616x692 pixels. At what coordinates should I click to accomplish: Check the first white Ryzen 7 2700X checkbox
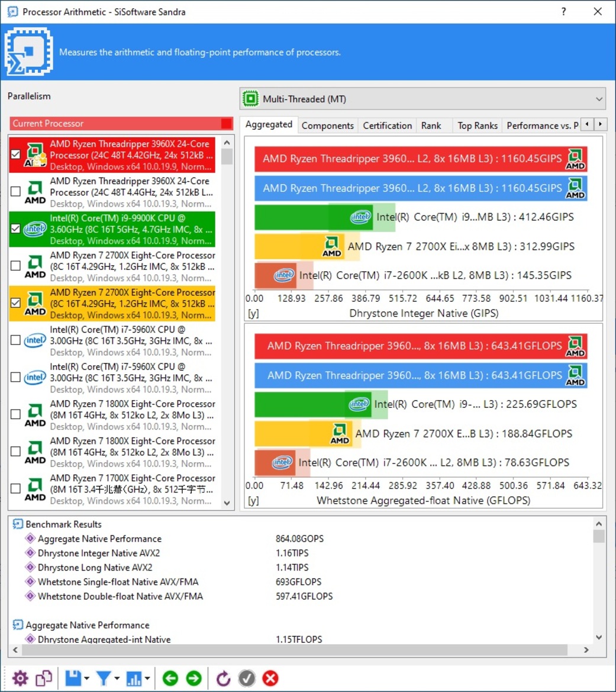pos(15,266)
